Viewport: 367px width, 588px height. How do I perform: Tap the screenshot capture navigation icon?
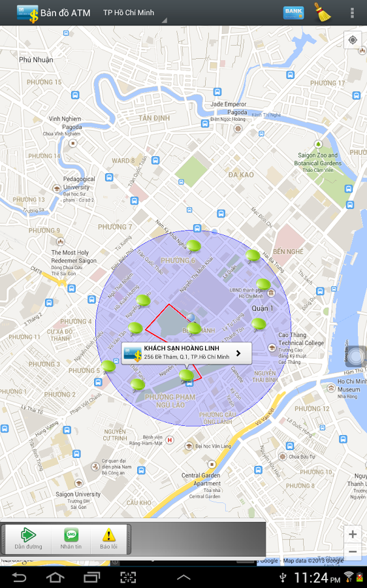pyautogui.click(x=128, y=578)
